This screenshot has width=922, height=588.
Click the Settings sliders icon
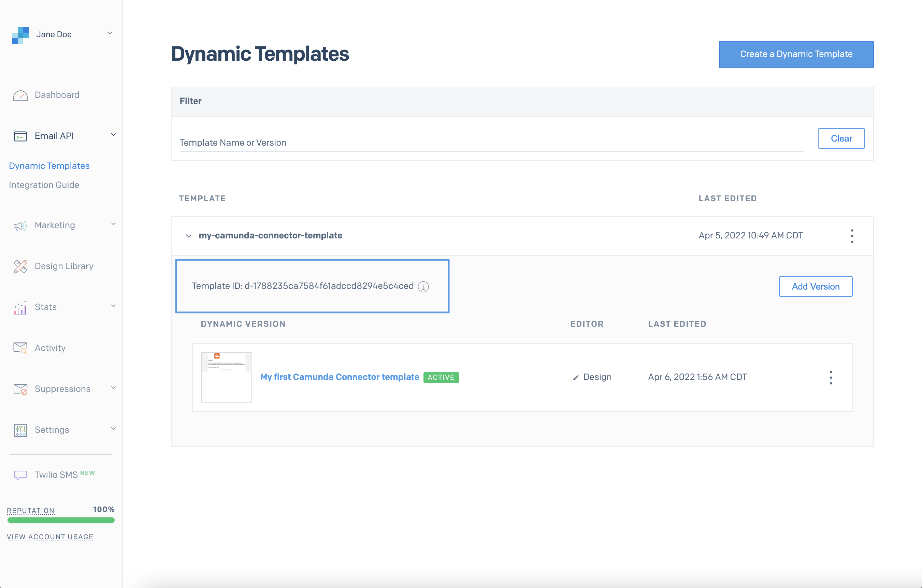20,430
